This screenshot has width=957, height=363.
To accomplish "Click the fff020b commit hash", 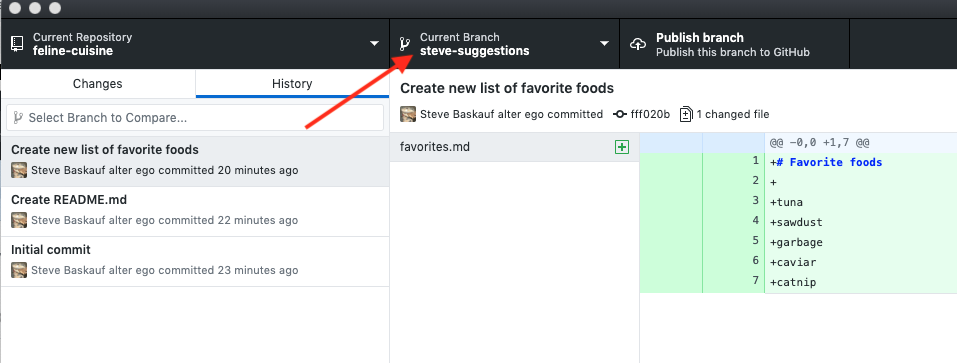I will point(651,114).
